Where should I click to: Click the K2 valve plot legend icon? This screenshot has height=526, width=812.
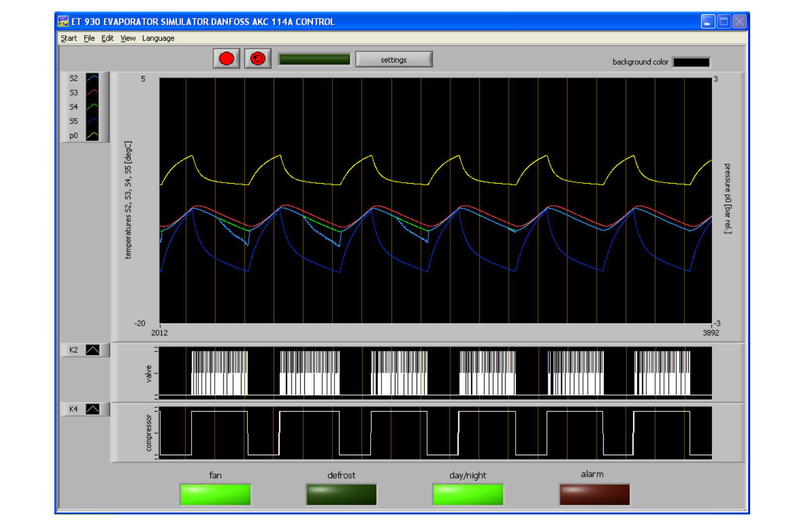[x=93, y=350]
